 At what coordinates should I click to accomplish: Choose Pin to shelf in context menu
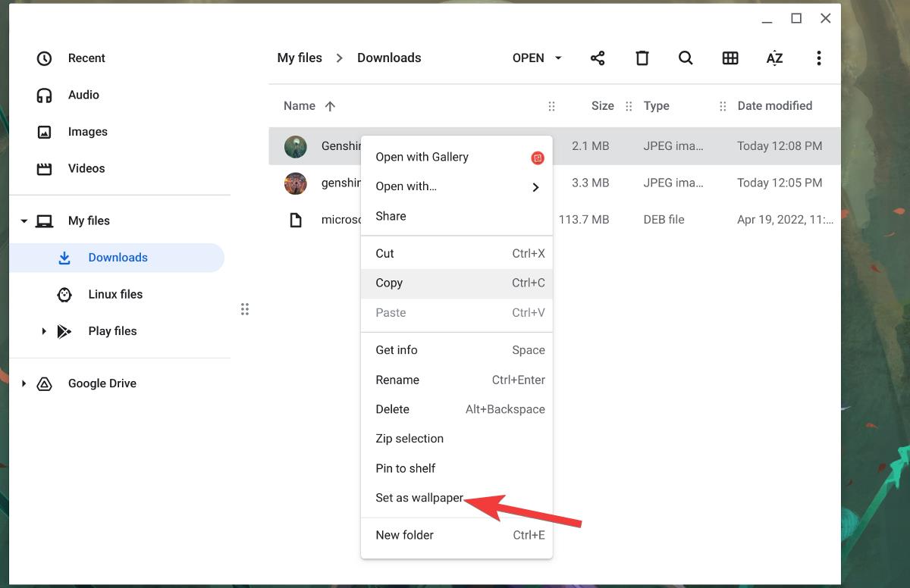point(405,468)
